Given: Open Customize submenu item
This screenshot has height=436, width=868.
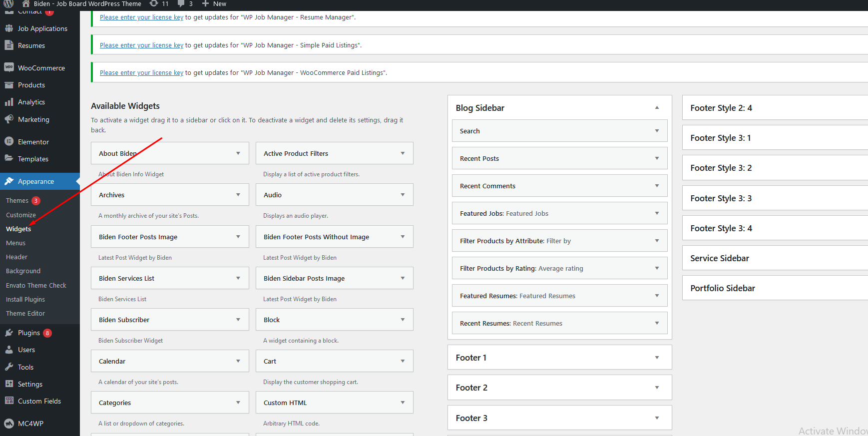Looking at the screenshot, I should 21,215.
